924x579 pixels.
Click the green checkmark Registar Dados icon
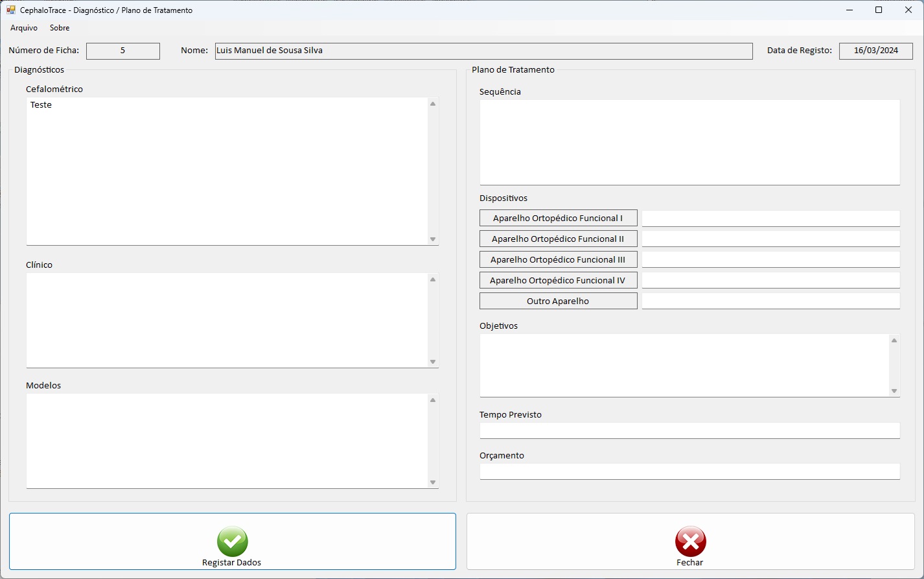click(232, 541)
